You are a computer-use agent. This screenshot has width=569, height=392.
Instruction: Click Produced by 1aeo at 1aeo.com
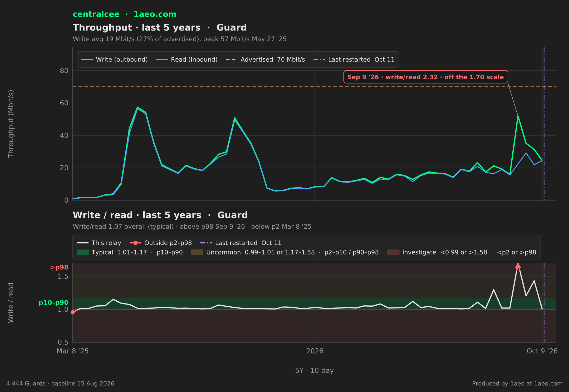(x=517, y=384)
